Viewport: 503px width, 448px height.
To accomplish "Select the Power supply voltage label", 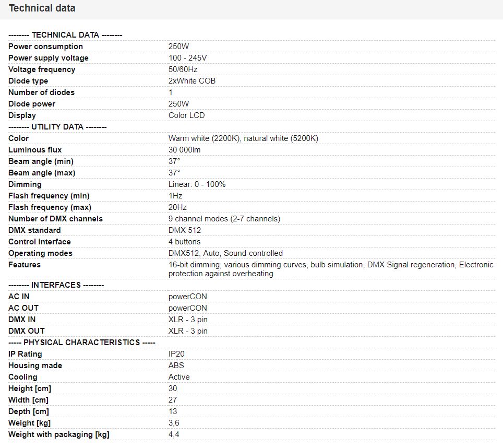I will pos(49,58).
